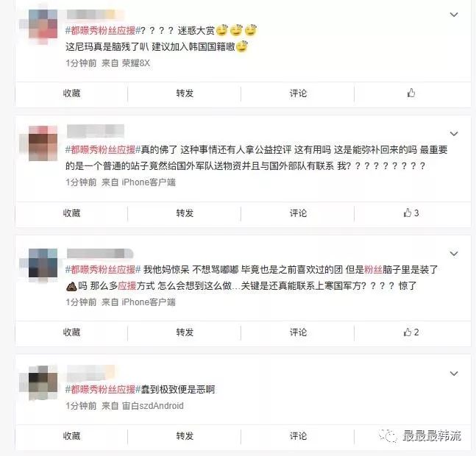Screen dimensions: 476x456
Task: Open chevron menu on the last post
Action: coord(454,373)
